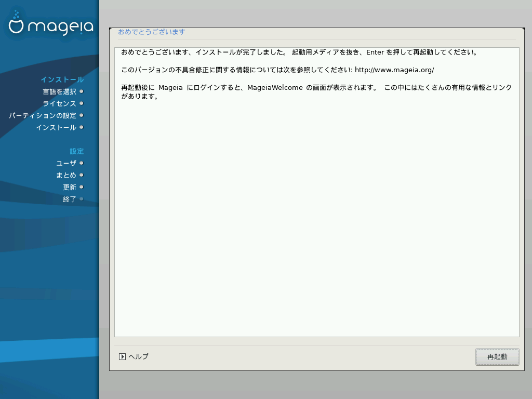Click the http://www.mageia.org/ URL text
Screen dimensions: 532x399
coord(394,70)
